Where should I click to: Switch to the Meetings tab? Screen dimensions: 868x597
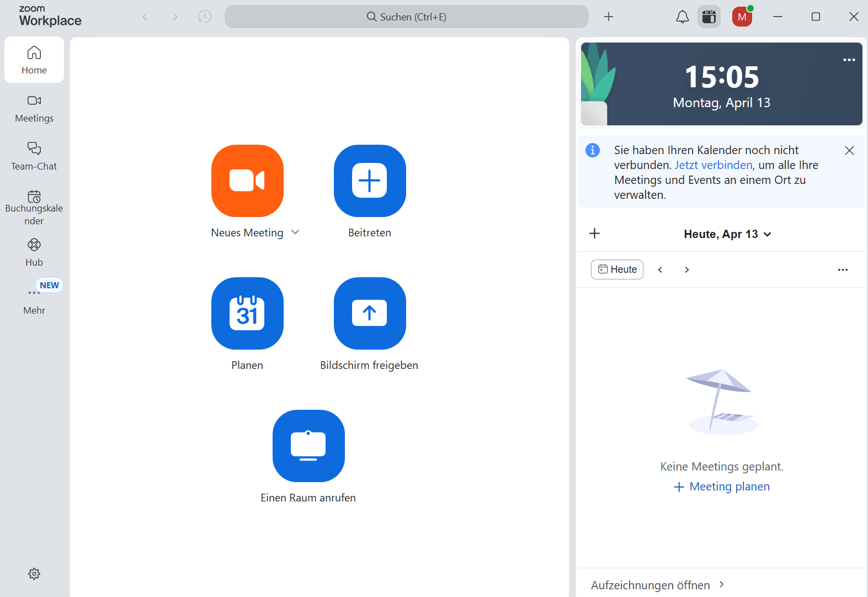tap(34, 108)
